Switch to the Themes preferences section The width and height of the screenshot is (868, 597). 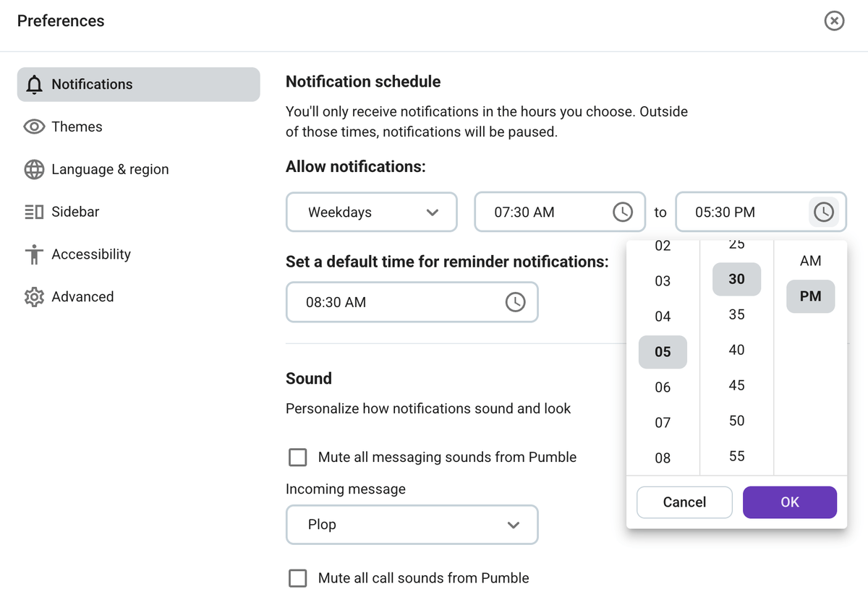pos(77,126)
